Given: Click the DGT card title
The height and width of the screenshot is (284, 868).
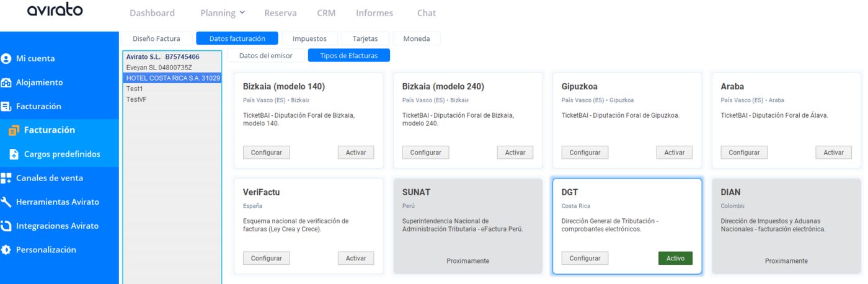Looking at the screenshot, I should coord(570,192).
